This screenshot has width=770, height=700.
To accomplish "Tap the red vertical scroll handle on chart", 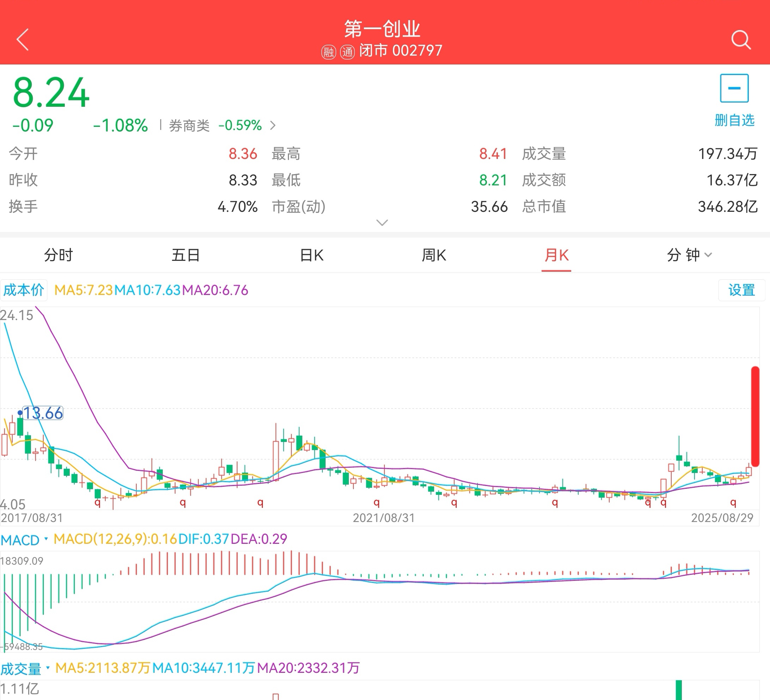I will pos(755,417).
